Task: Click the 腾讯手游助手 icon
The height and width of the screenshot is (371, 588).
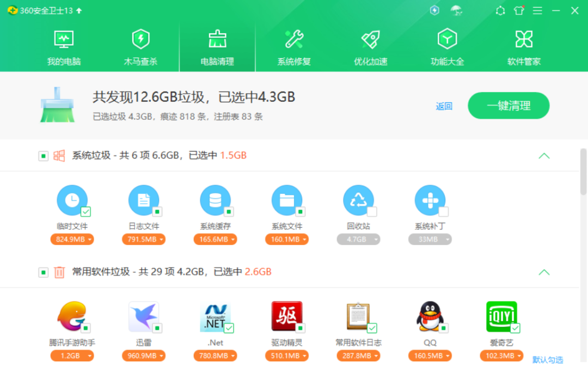Action: click(x=72, y=316)
